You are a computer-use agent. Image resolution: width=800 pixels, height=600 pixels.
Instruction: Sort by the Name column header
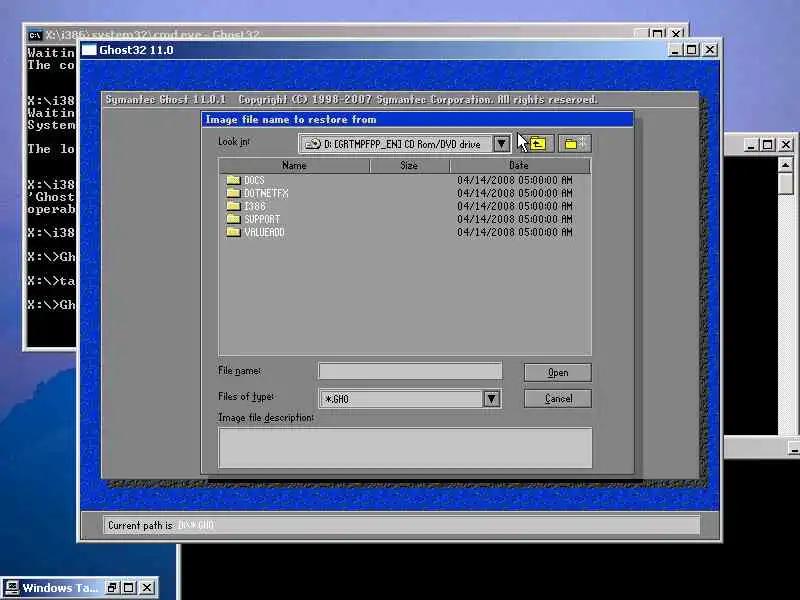(294, 165)
